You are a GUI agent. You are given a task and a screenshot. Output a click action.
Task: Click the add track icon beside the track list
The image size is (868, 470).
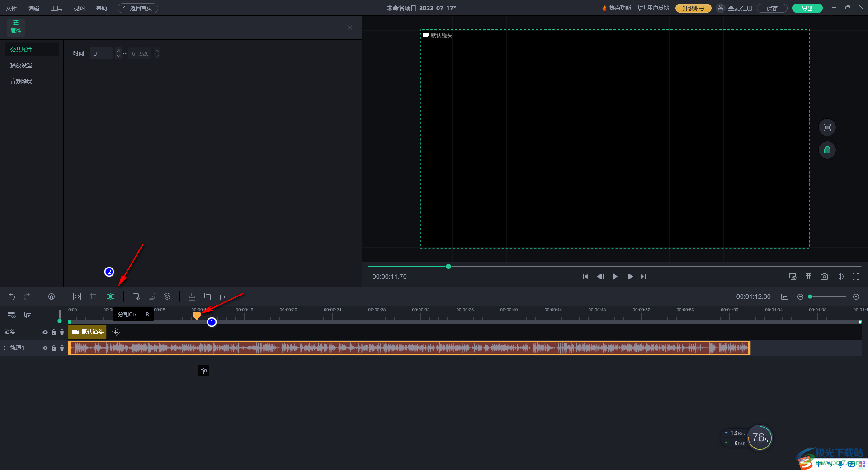click(x=28, y=315)
